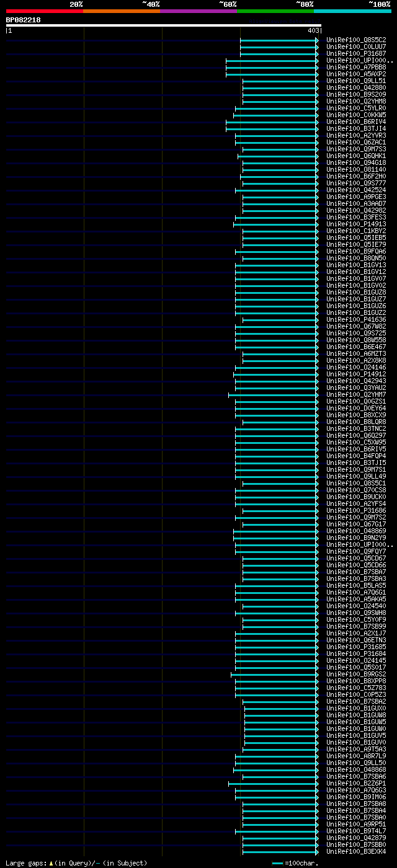Viewport: 397px width, 868px height.
Task: Select hit UniRef100_Q6QHK1
Action: coord(356,156)
